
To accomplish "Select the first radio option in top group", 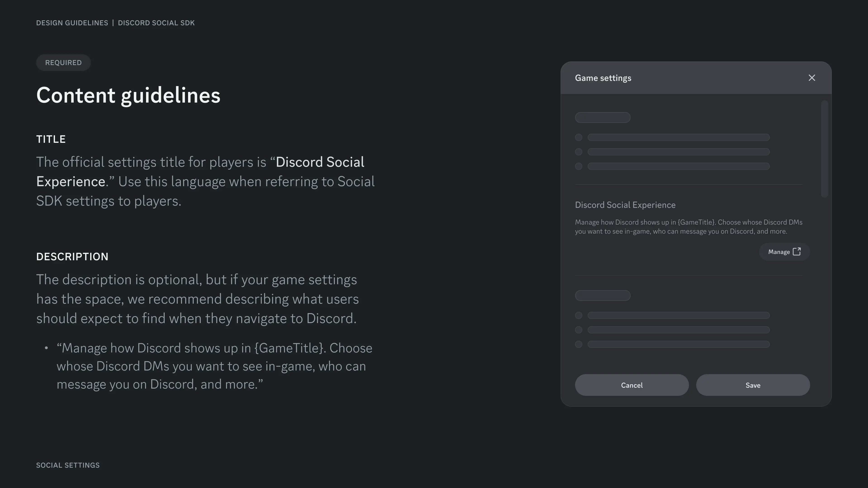I will pyautogui.click(x=579, y=137).
